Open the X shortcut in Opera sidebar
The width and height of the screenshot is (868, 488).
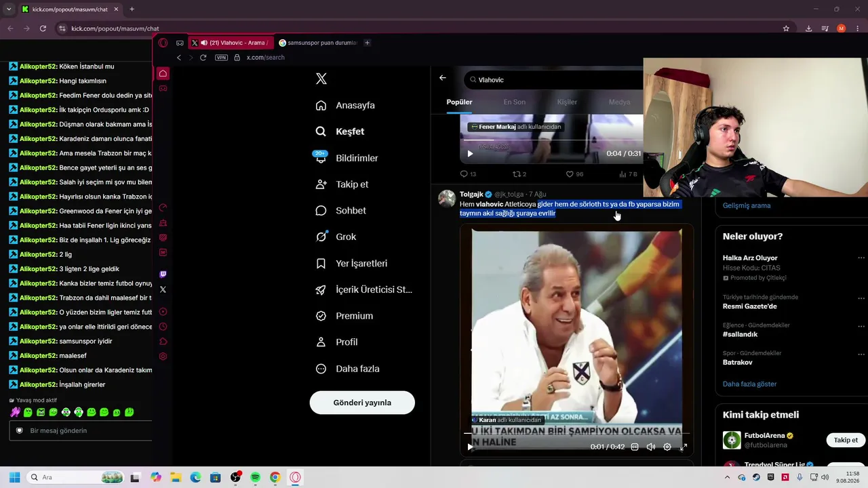click(163, 289)
